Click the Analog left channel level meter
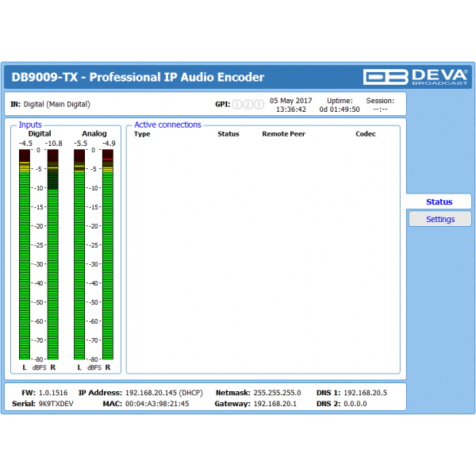The width and height of the screenshot is (476, 476). (79, 254)
